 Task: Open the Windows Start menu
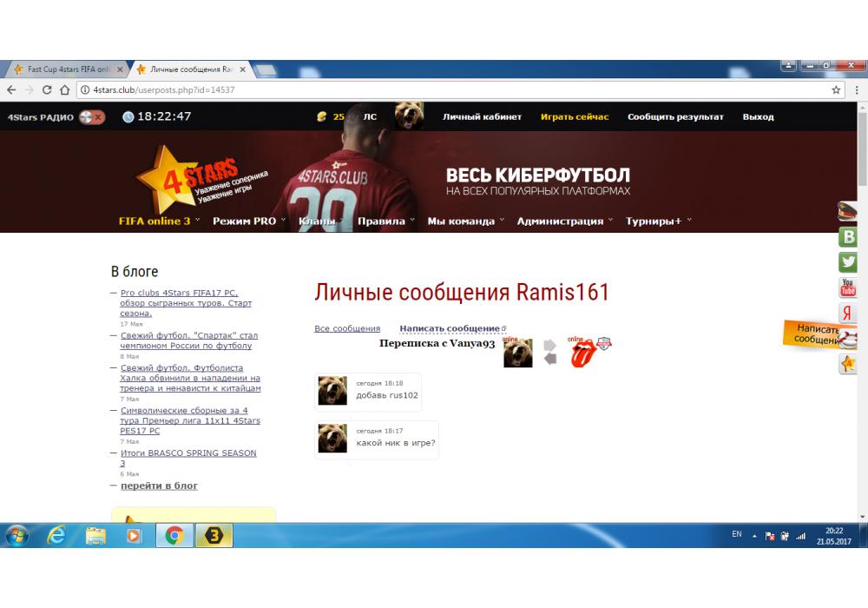click(x=16, y=535)
